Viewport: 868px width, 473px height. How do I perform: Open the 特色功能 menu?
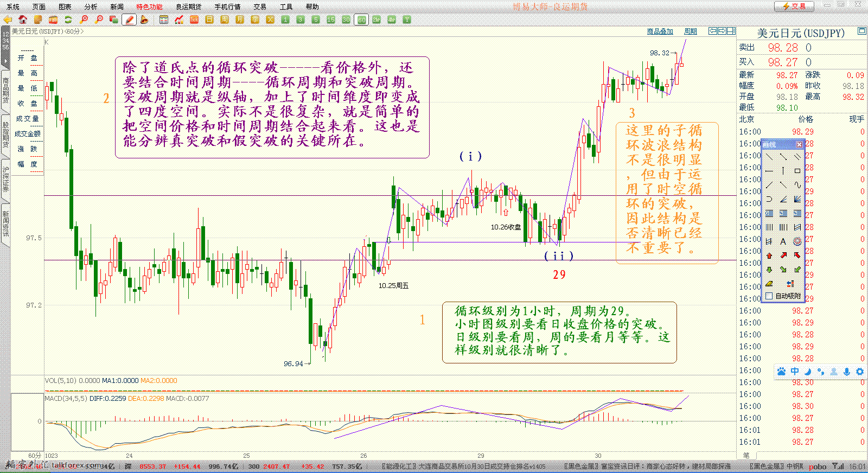[x=149, y=7]
